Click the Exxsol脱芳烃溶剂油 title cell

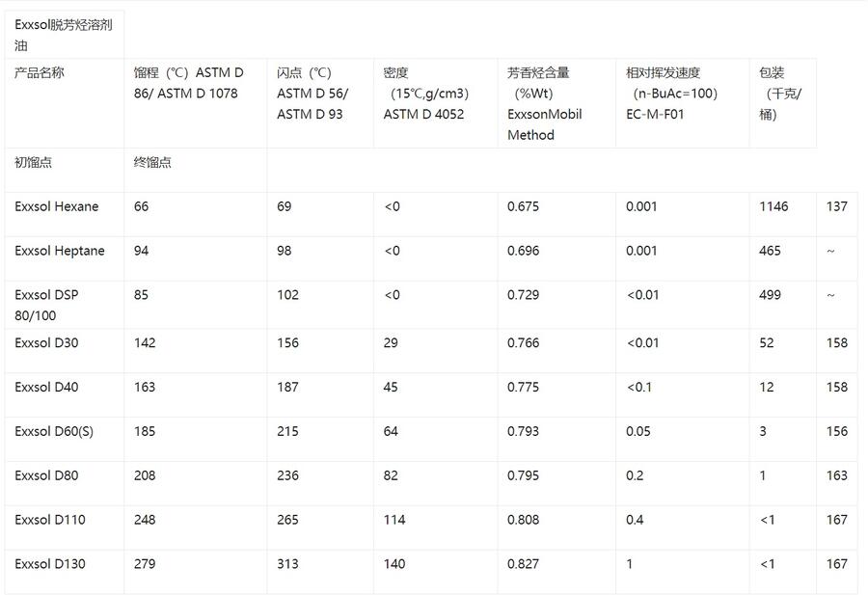point(64,35)
